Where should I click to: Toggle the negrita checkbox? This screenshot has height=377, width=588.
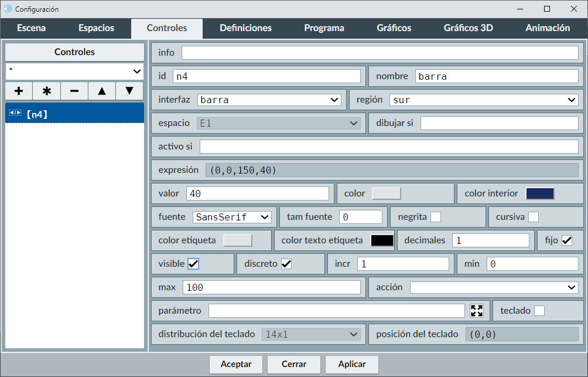coord(436,217)
